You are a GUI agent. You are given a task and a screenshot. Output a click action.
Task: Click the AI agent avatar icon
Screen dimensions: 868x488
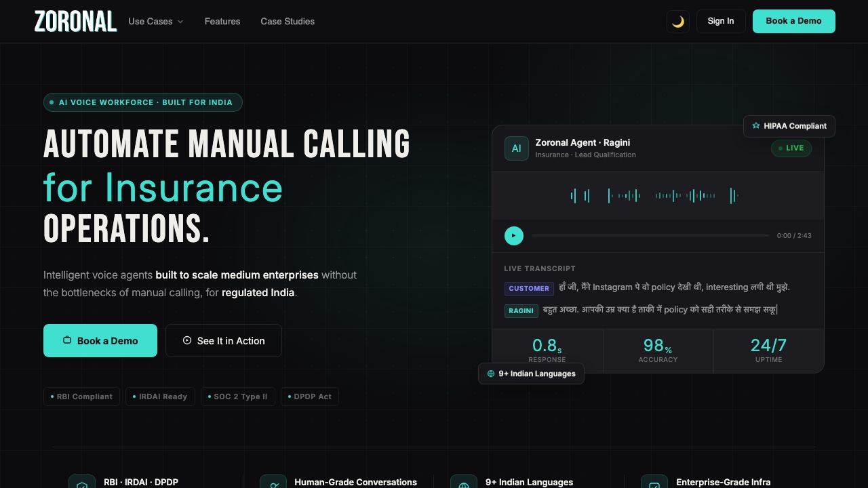(517, 148)
